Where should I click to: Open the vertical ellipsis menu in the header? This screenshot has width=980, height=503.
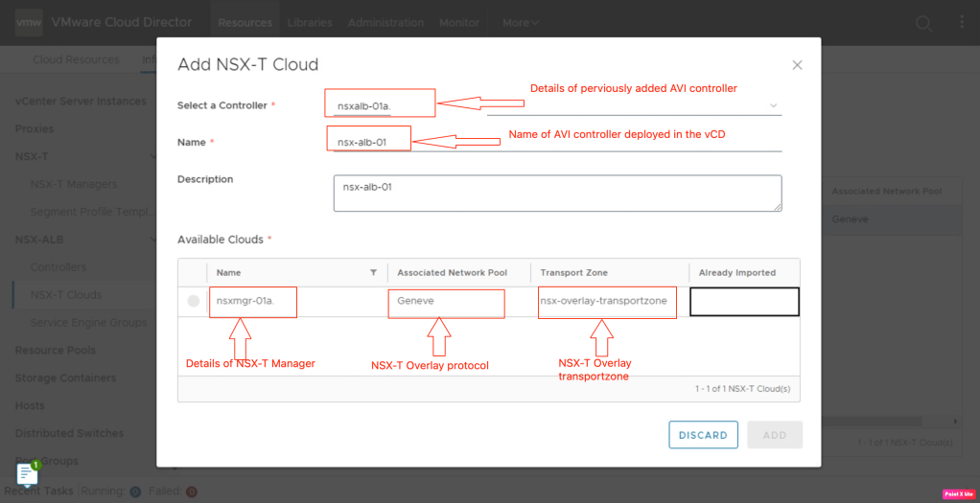click(x=959, y=23)
